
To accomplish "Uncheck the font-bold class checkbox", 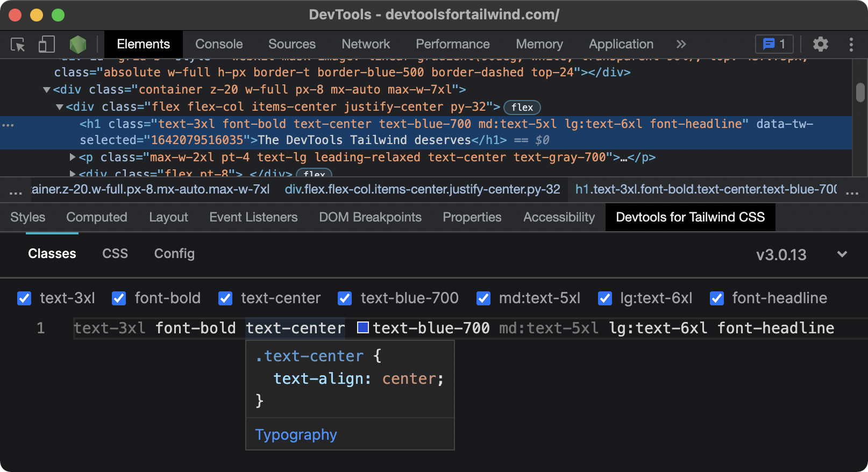I will coord(119,298).
